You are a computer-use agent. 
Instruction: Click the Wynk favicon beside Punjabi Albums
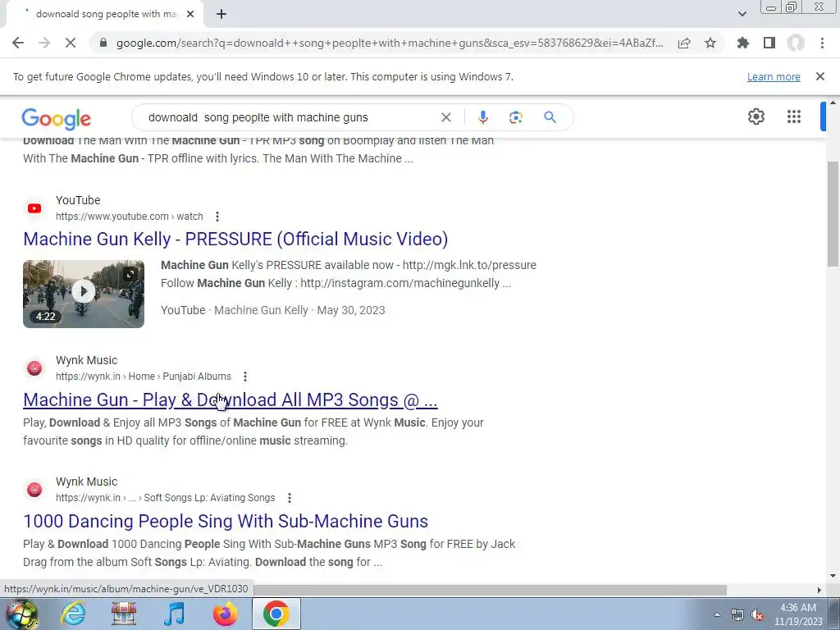[34, 368]
